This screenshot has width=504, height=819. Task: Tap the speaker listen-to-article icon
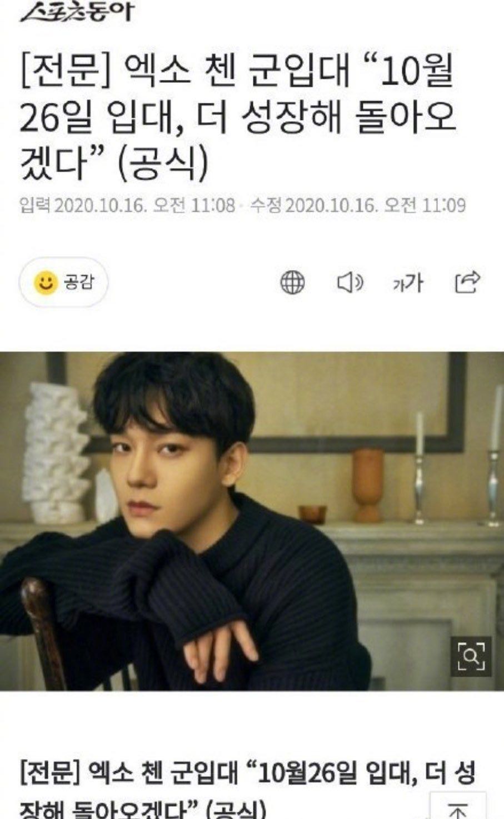(350, 283)
